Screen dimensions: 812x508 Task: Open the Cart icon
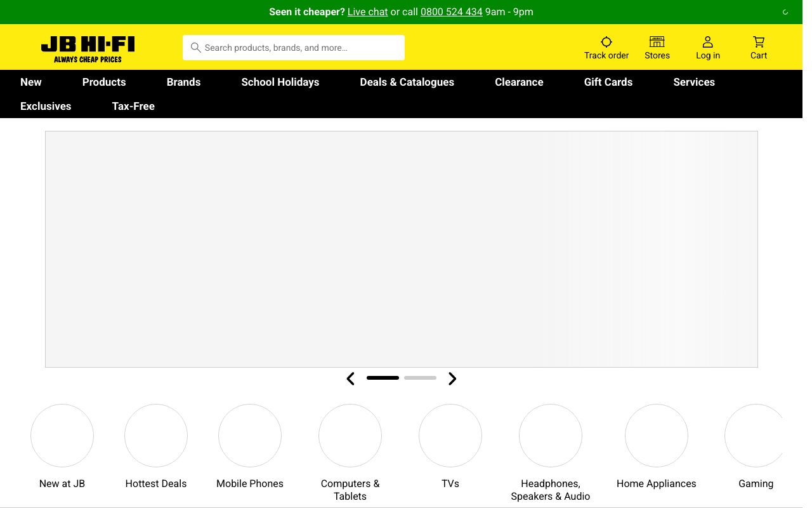(x=759, y=42)
